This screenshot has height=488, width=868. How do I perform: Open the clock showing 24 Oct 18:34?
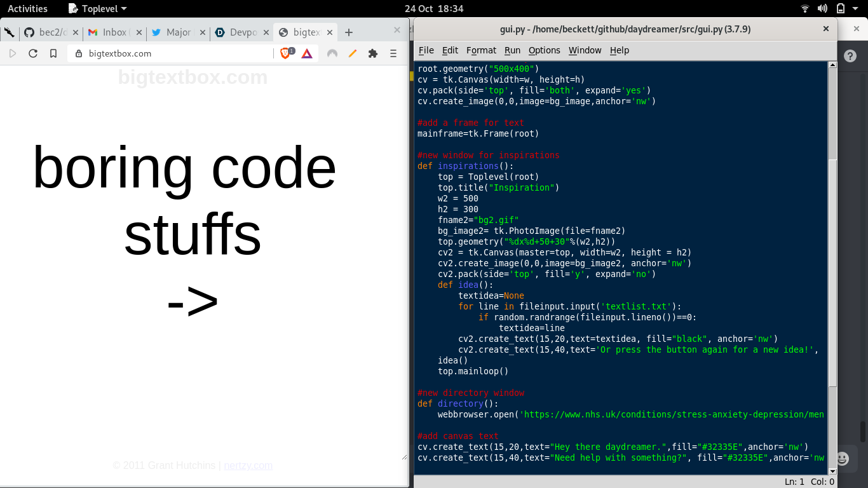pyautogui.click(x=434, y=8)
